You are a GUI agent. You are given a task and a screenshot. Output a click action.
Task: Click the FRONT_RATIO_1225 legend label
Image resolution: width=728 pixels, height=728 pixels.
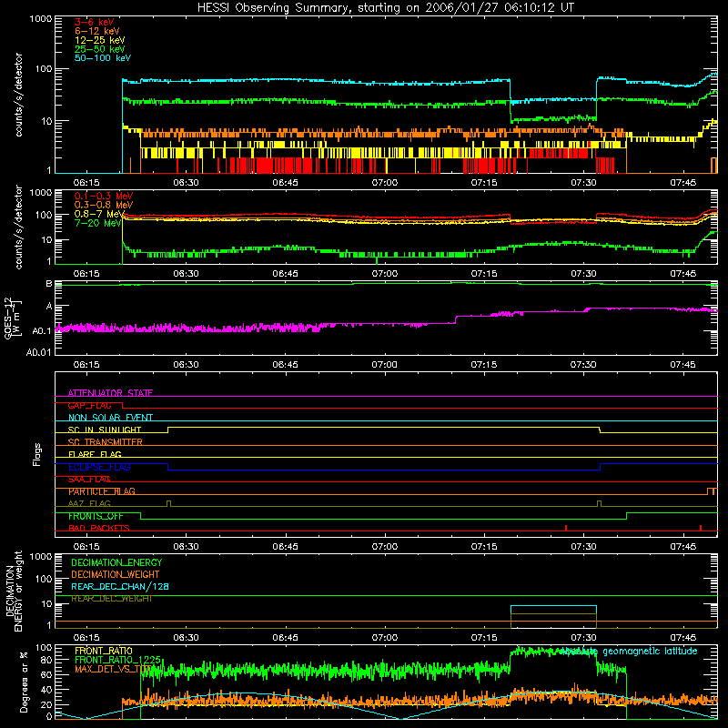tap(118, 660)
